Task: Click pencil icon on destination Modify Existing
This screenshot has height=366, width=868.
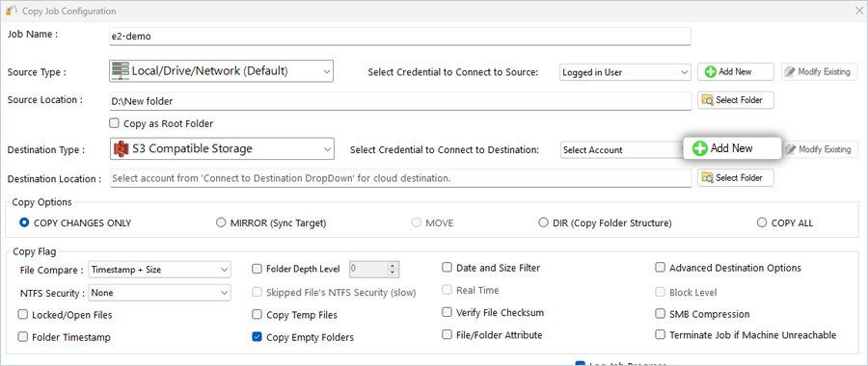Action: pos(791,150)
